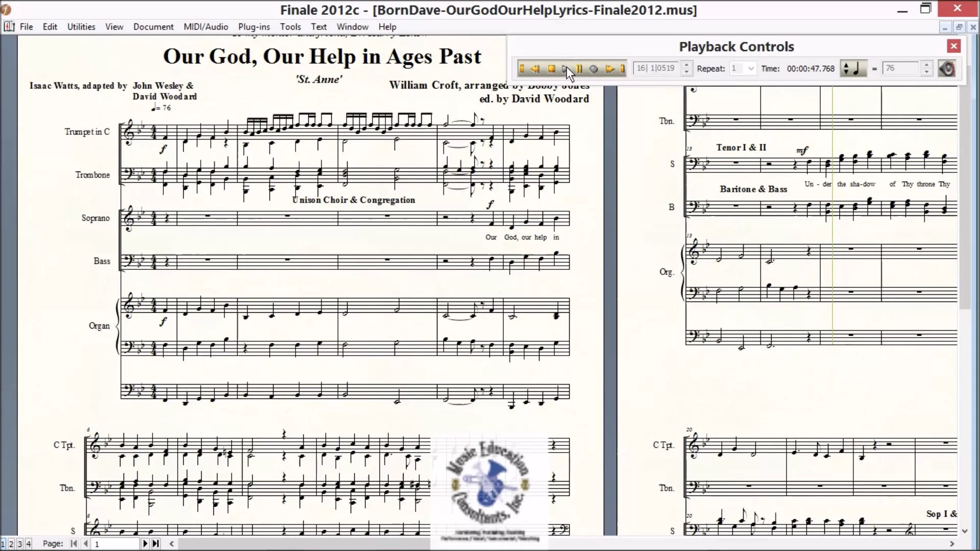The width and height of the screenshot is (980, 551).
Task: Close the Playback Controls panel
Action: pos(953,46)
